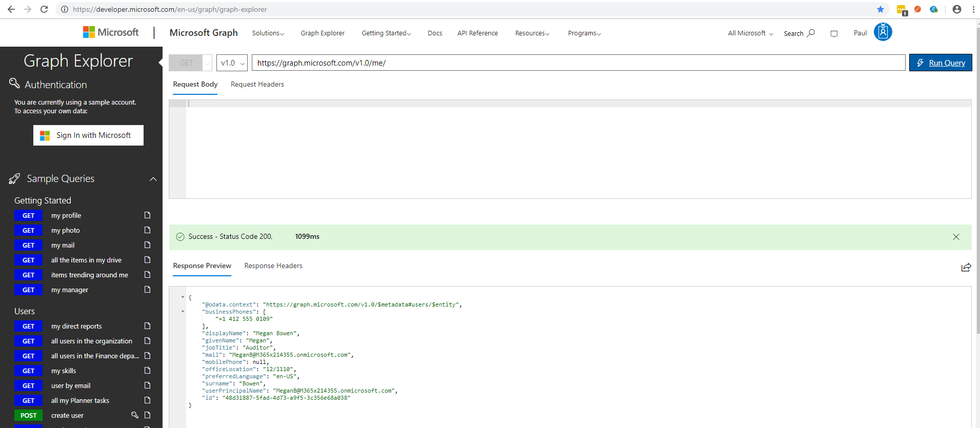Open documentation icon for my photo query
Viewport: 980px width, 428px height.
point(147,230)
